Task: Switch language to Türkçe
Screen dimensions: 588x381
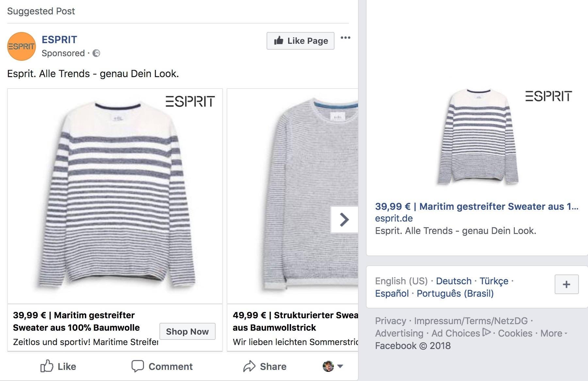Action: pos(494,281)
